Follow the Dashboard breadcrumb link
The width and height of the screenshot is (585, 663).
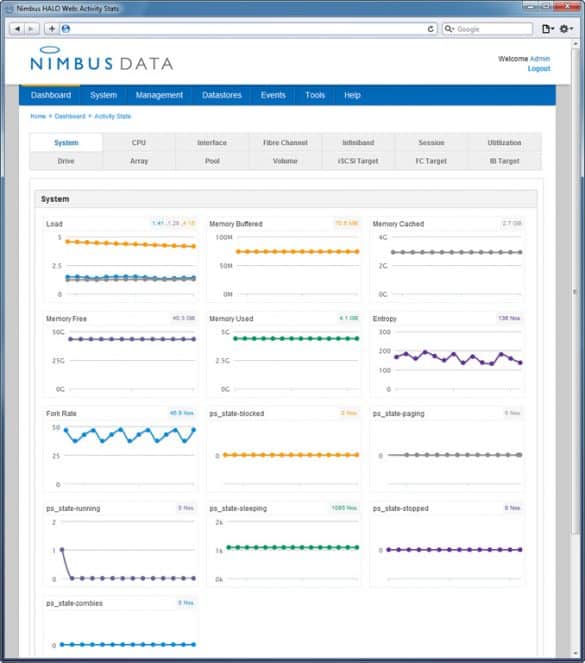click(x=70, y=116)
